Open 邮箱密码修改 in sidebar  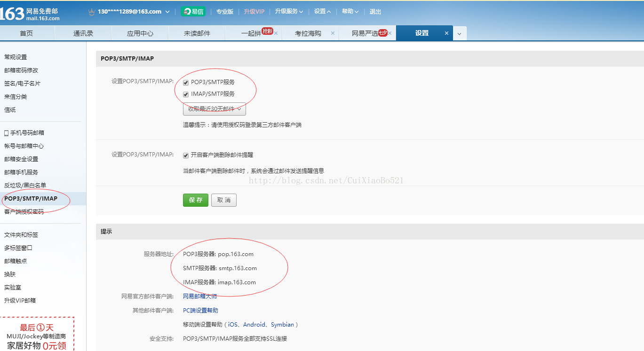[21, 70]
